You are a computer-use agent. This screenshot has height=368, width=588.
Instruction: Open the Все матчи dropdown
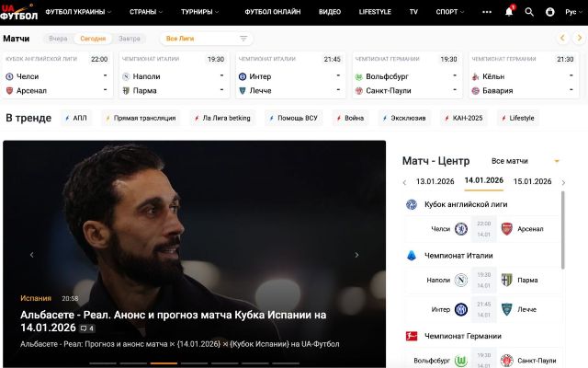tap(525, 161)
